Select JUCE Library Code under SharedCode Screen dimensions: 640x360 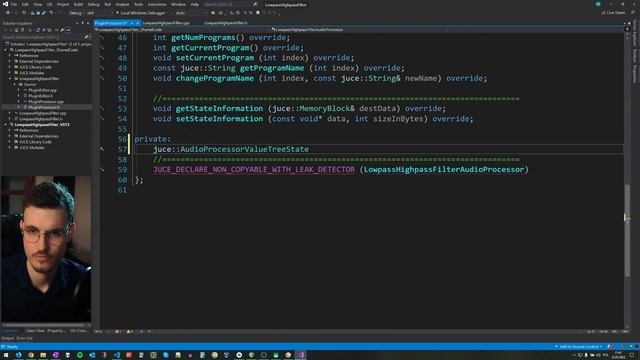(x=35, y=67)
